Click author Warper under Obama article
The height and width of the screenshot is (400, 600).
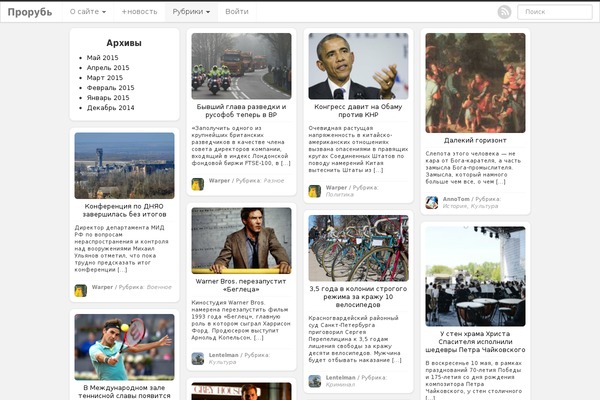336,188
